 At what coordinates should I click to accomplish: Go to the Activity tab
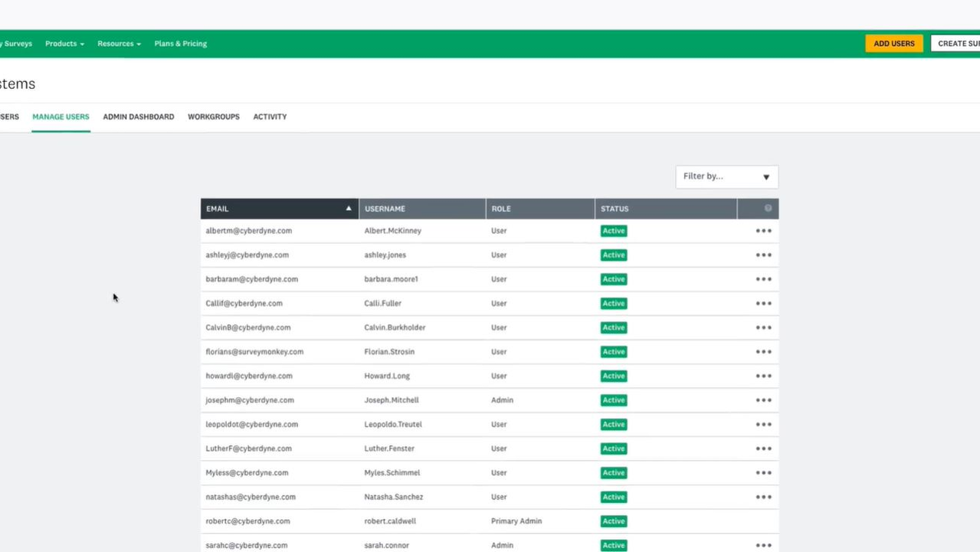point(270,117)
